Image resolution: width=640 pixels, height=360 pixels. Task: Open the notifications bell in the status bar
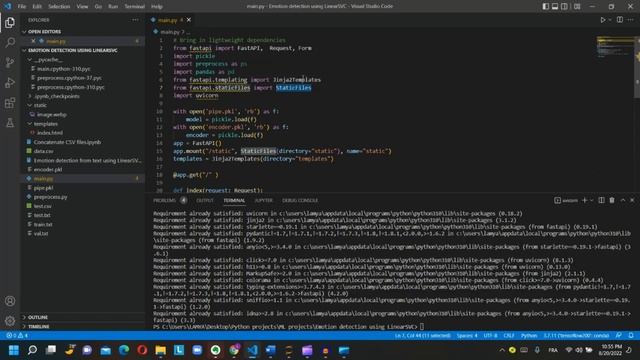(x=631, y=336)
